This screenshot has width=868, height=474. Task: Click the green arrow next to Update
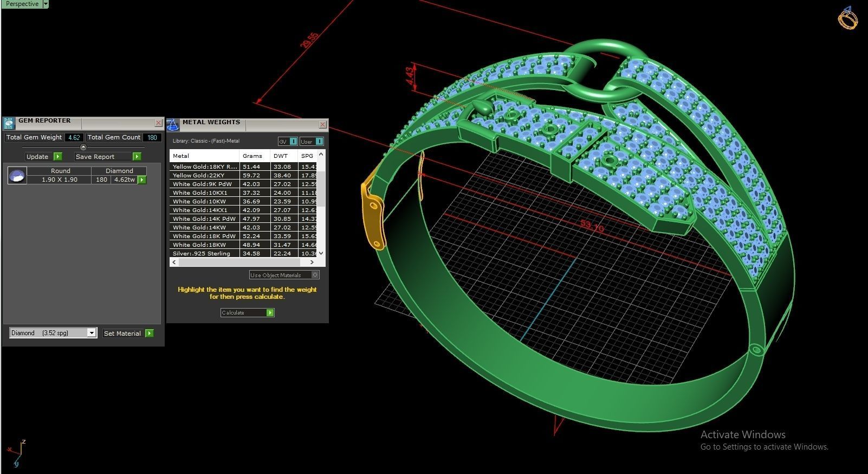(x=58, y=157)
